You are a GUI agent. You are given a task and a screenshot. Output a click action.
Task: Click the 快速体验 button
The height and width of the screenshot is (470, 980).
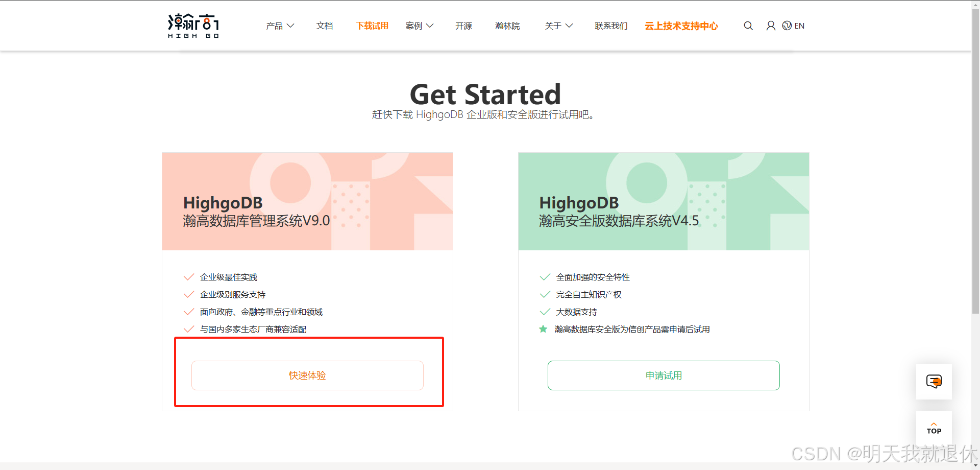pyautogui.click(x=307, y=375)
